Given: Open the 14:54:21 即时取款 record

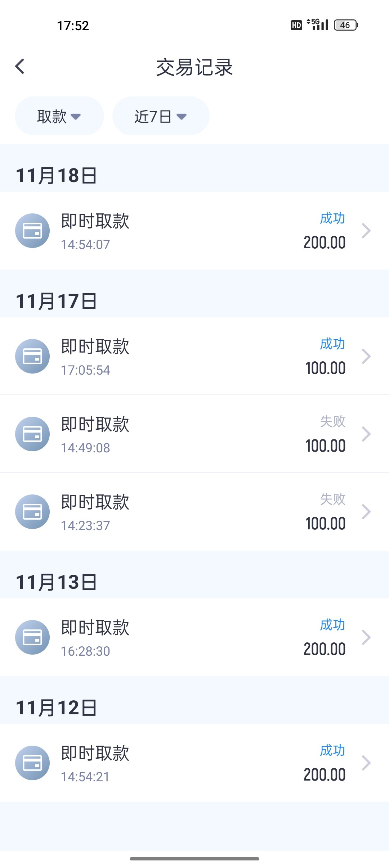Looking at the screenshot, I should click(x=194, y=763).
